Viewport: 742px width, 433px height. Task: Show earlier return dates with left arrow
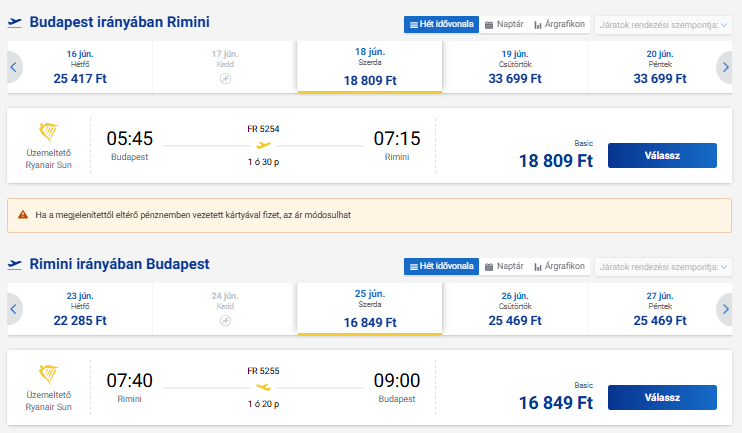coord(14,309)
